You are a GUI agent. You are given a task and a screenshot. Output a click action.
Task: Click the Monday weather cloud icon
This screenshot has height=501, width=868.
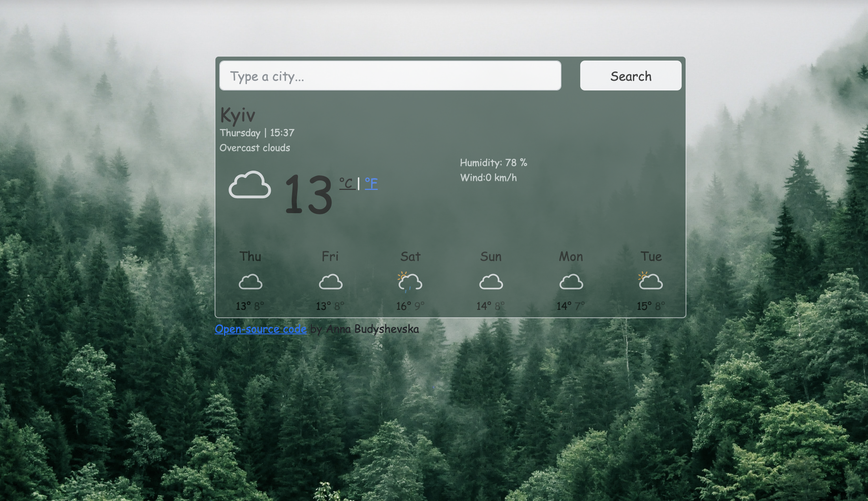pos(570,282)
